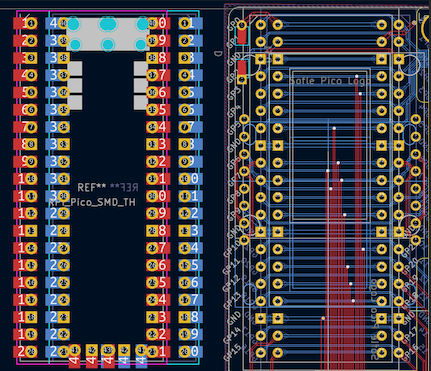Select the blue pad numbered 14

190,248
